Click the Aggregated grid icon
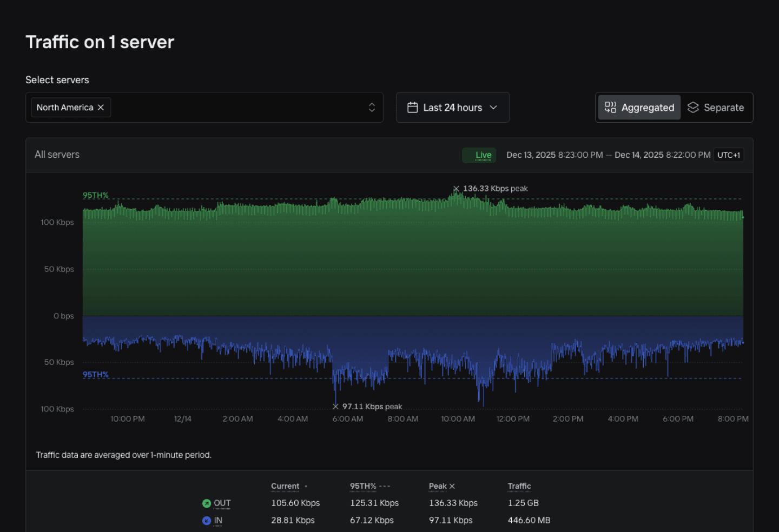This screenshot has width=779, height=532. 610,108
